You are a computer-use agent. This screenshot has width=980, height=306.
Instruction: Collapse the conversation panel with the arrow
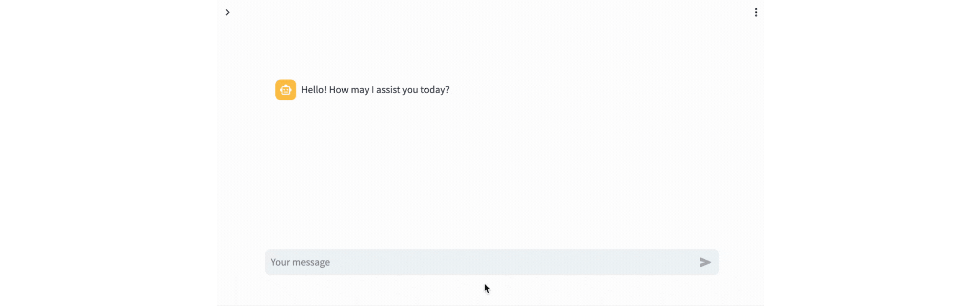tap(228, 12)
